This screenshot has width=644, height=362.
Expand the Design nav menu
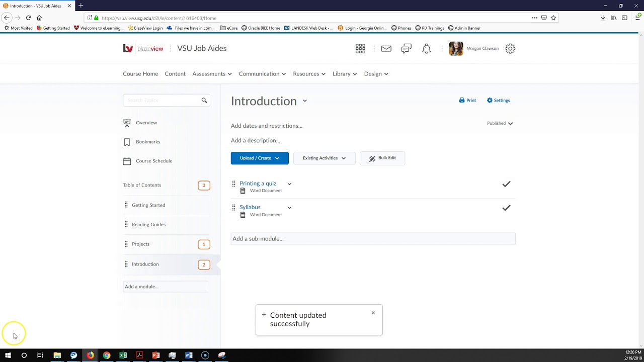click(x=376, y=74)
